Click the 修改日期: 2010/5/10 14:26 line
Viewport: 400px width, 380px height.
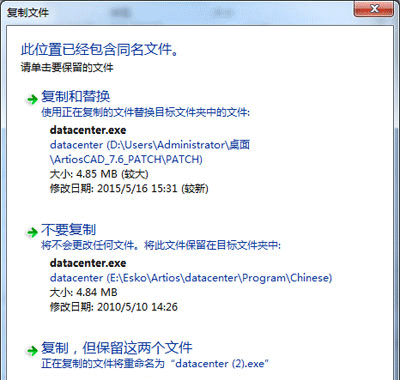(x=114, y=307)
